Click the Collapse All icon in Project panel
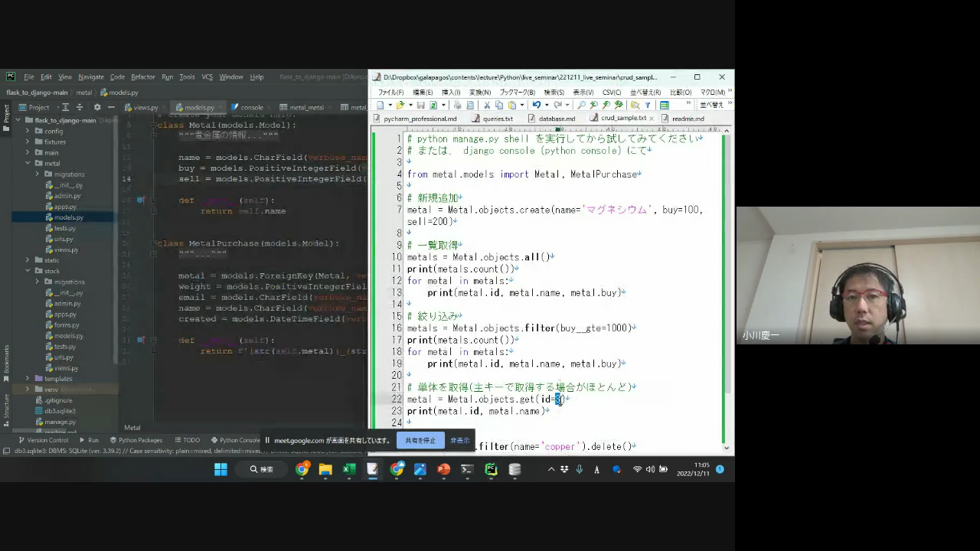 80,107
